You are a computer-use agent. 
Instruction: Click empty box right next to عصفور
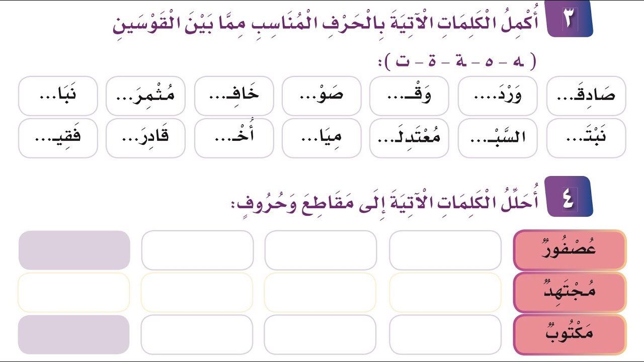tap(445, 250)
